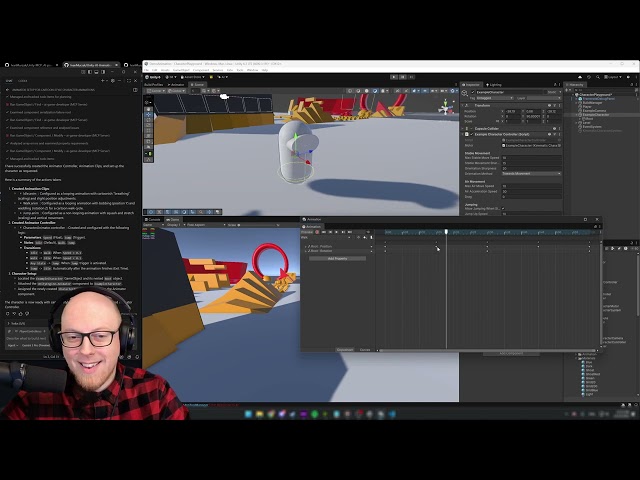The image size is (640, 480).
Task: Expand the Root : Rotation property
Action: [x=305, y=251]
